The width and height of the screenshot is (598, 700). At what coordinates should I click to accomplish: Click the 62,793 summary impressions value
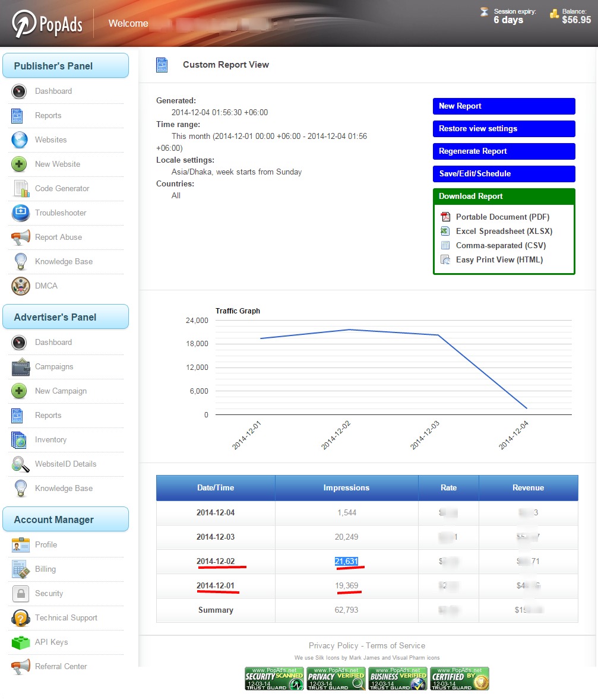pyautogui.click(x=347, y=610)
